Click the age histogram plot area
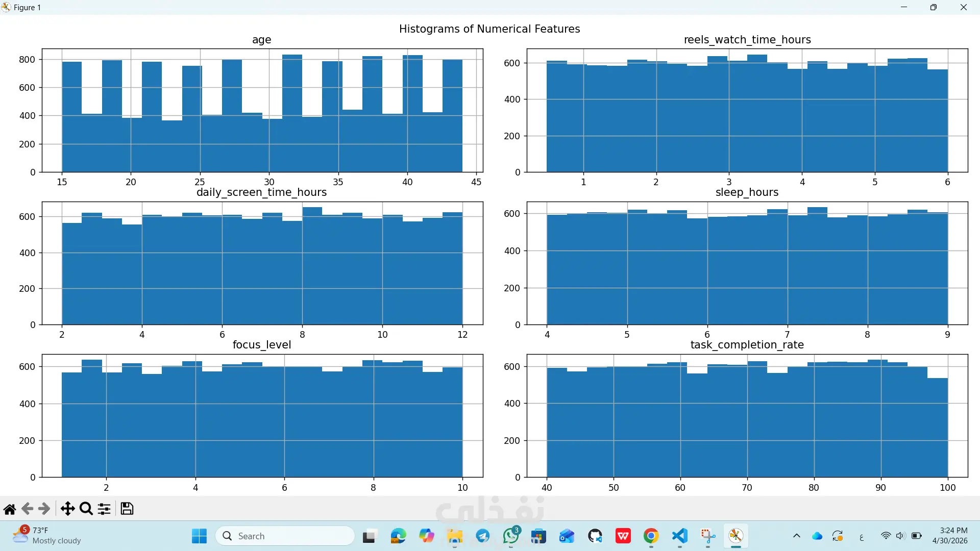This screenshot has width=980, height=551. (x=262, y=111)
